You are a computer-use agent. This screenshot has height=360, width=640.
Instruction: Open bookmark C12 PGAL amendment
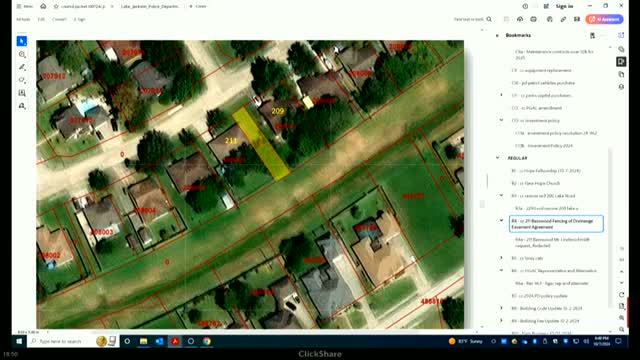536,108
